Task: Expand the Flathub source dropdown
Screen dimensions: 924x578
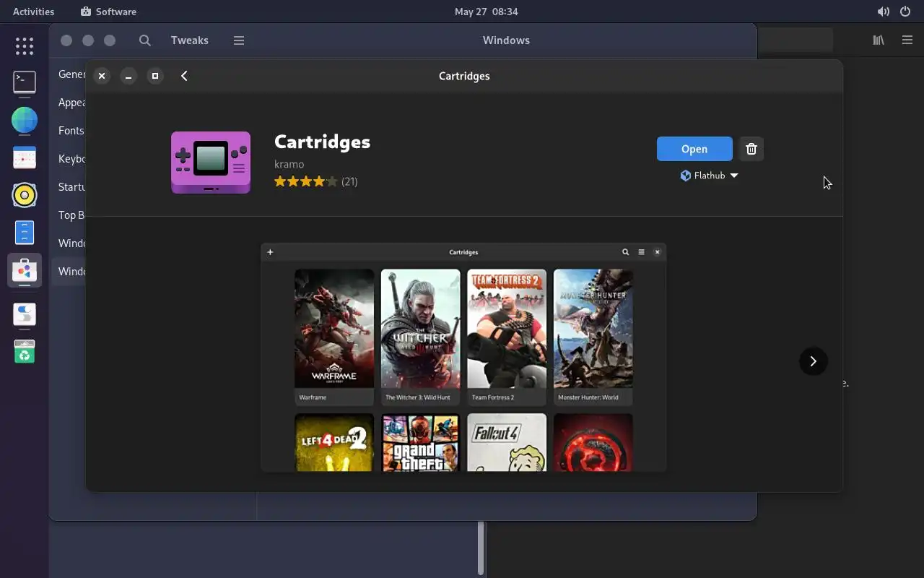Action: point(709,176)
